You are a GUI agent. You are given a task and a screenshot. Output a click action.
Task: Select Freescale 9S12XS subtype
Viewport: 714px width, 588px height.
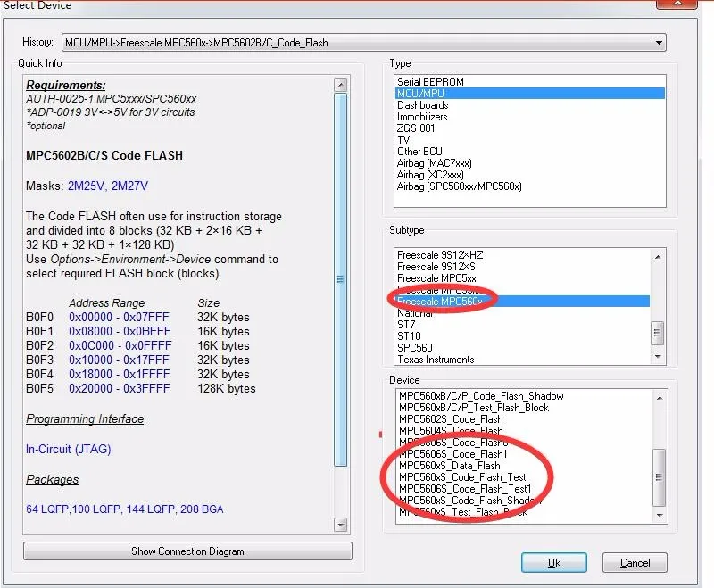coord(522,267)
